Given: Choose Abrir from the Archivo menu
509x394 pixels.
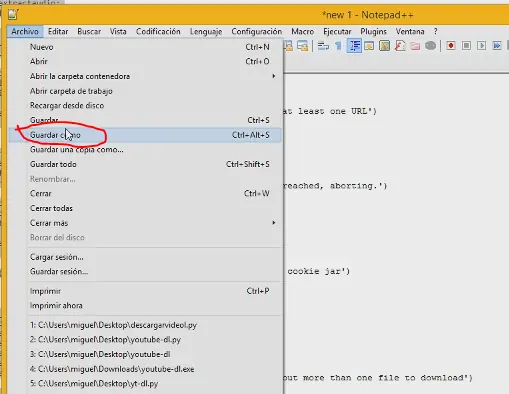Looking at the screenshot, I should (x=145, y=62).
